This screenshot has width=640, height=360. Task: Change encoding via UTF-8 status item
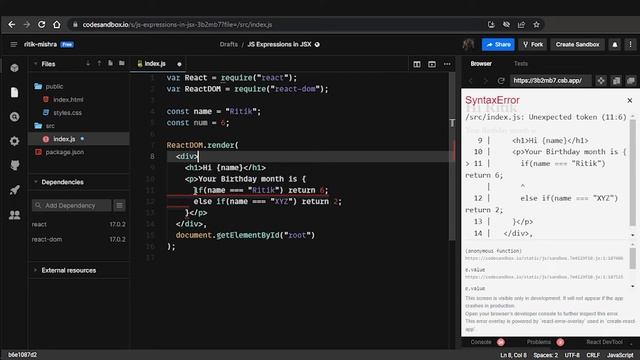coord(572,355)
